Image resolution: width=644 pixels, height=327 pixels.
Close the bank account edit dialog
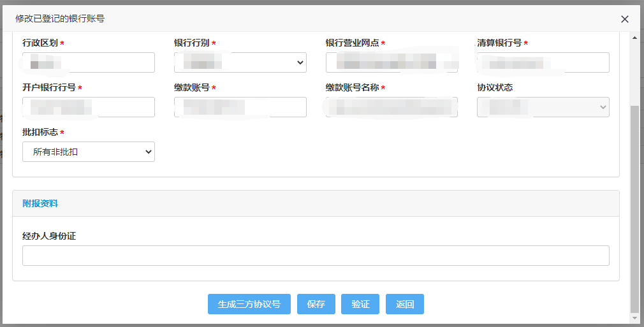[625, 19]
